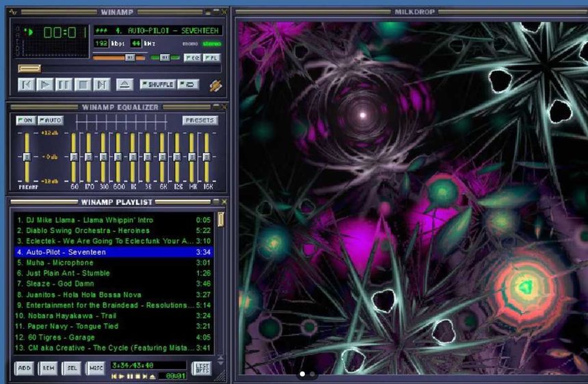This screenshot has width=588, height=384.
Task: Click the 6K equalizer band slider
Action: [162, 157]
